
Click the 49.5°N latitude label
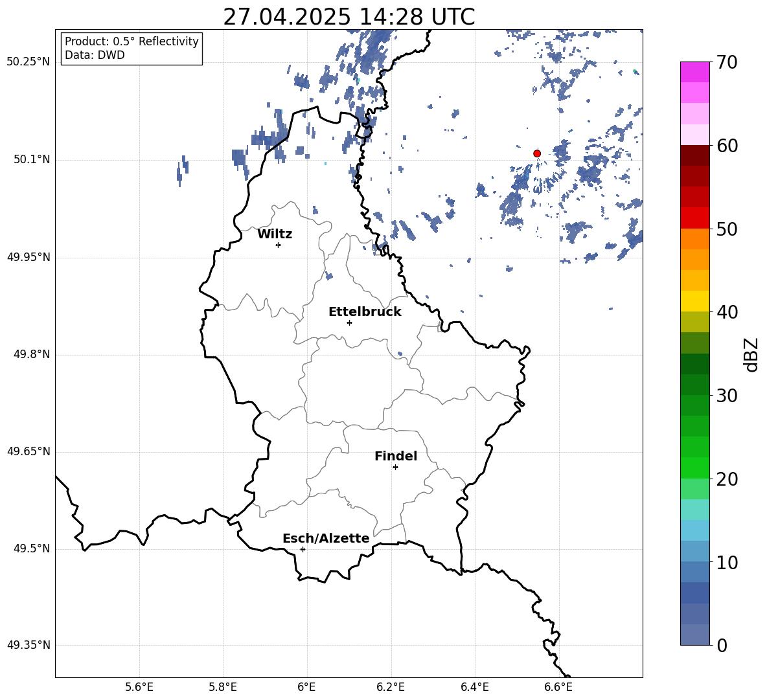tap(32, 548)
